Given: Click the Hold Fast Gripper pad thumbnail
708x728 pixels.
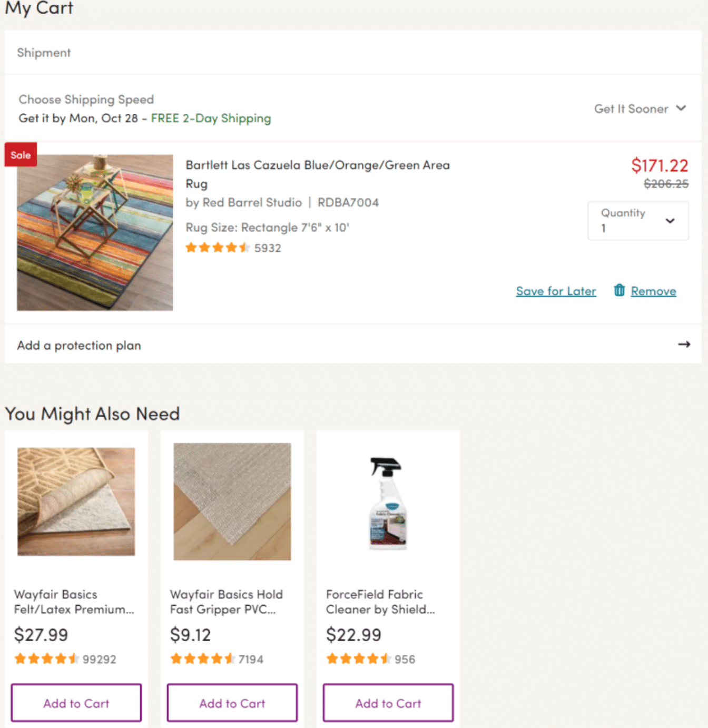Looking at the screenshot, I should click(232, 501).
